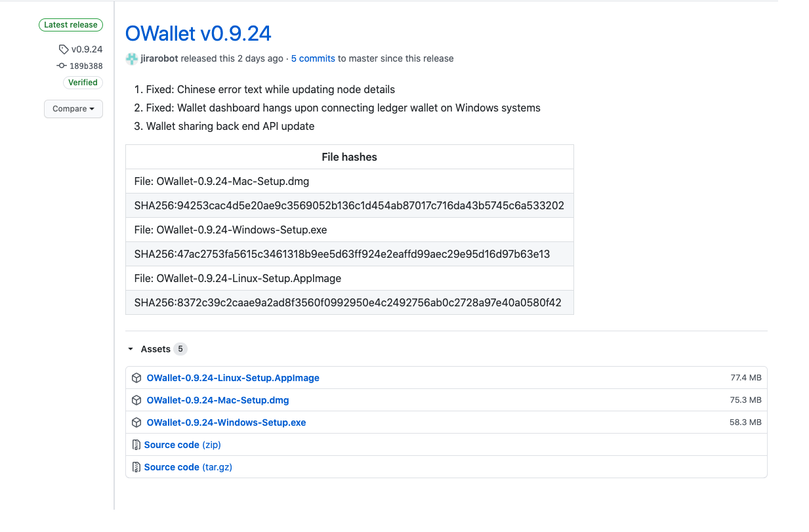Click the zip file icon for source code

tap(136, 445)
